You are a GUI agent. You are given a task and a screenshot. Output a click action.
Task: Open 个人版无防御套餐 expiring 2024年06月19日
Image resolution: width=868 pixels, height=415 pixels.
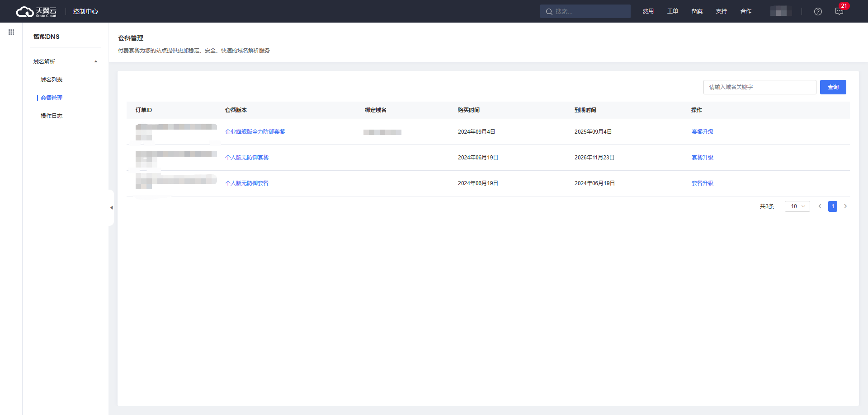pyautogui.click(x=247, y=183)
